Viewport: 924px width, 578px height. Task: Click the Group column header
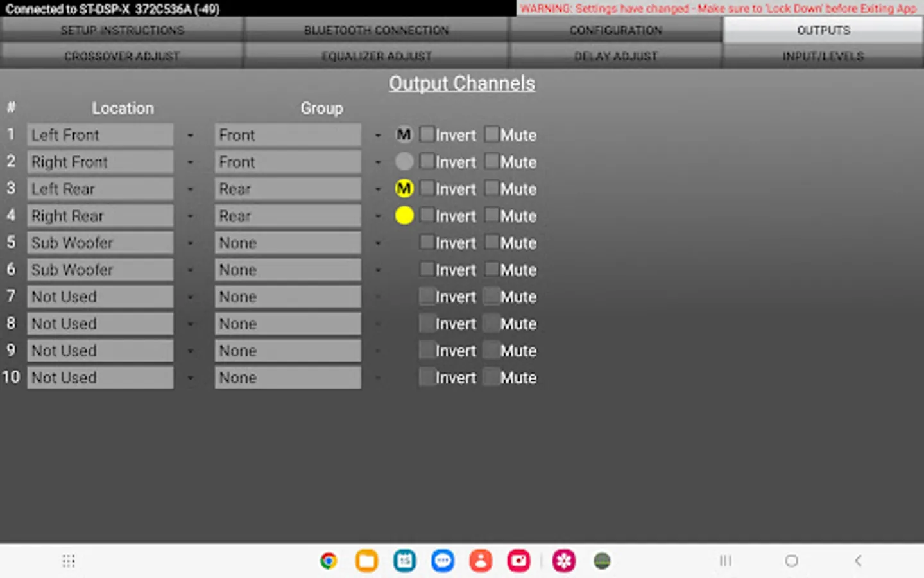click(321, 108)
